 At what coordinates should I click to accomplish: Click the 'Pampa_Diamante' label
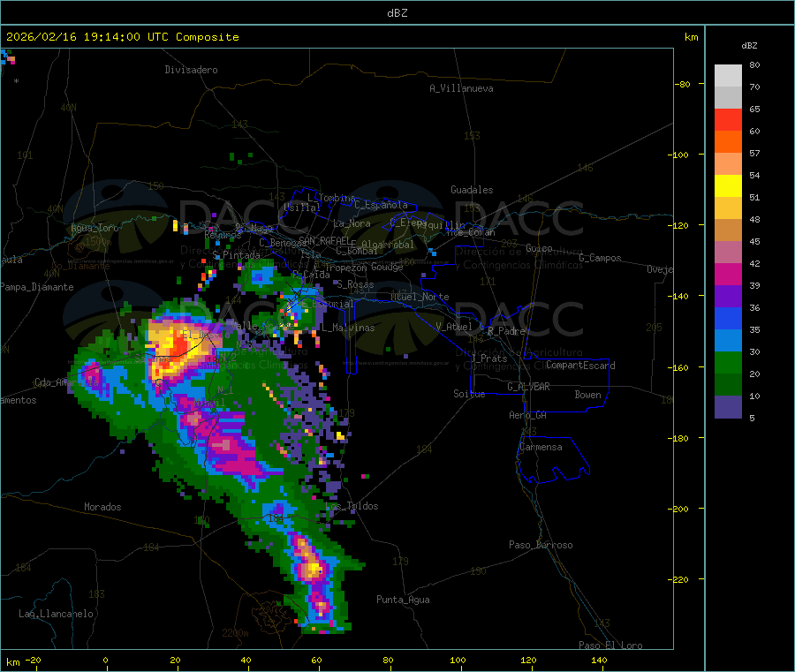37,287
